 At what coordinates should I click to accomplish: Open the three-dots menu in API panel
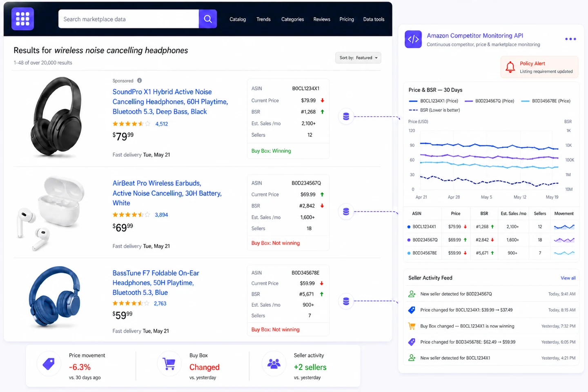pos(570,39)
